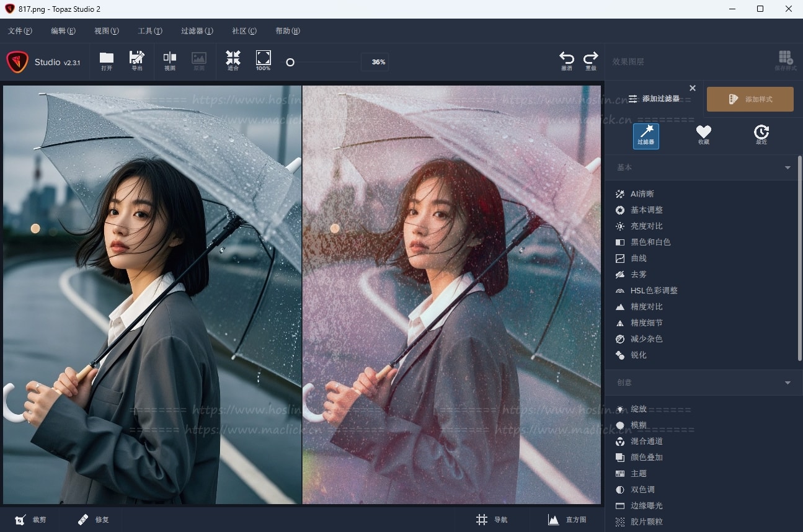803x532 pixels.
Task: Open the 文件 menu
Action: click(20, 31)
